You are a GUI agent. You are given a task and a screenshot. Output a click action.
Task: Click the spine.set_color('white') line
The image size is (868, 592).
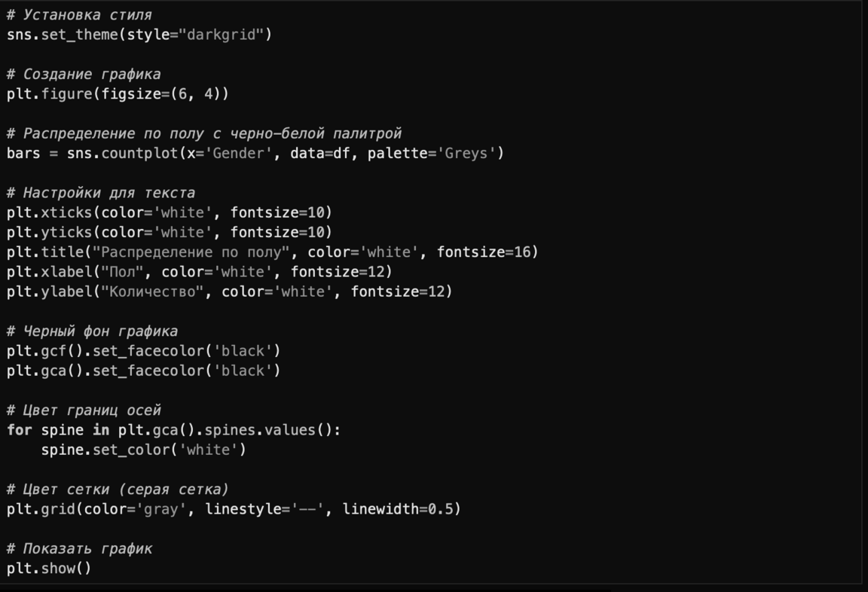[143, 450]
